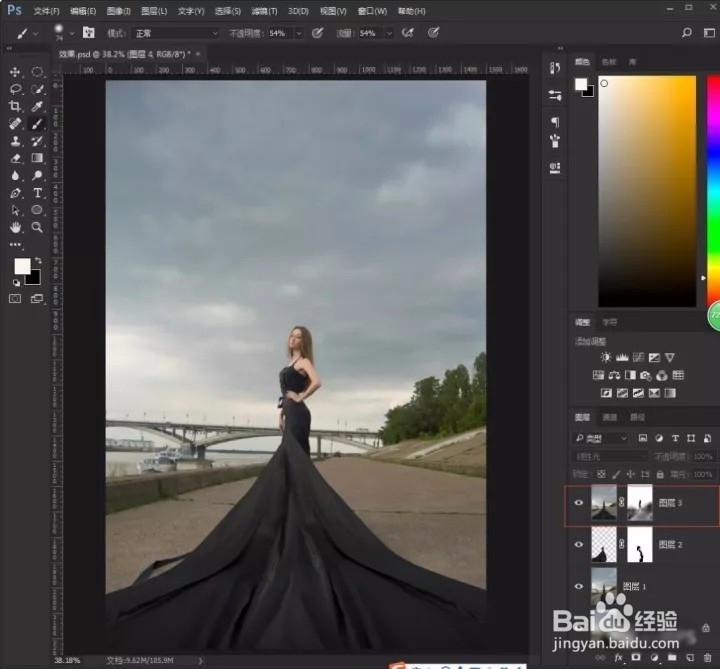The image size is (720, 669).
Task: Close the 效果.psd document tab
Action: 198,54
